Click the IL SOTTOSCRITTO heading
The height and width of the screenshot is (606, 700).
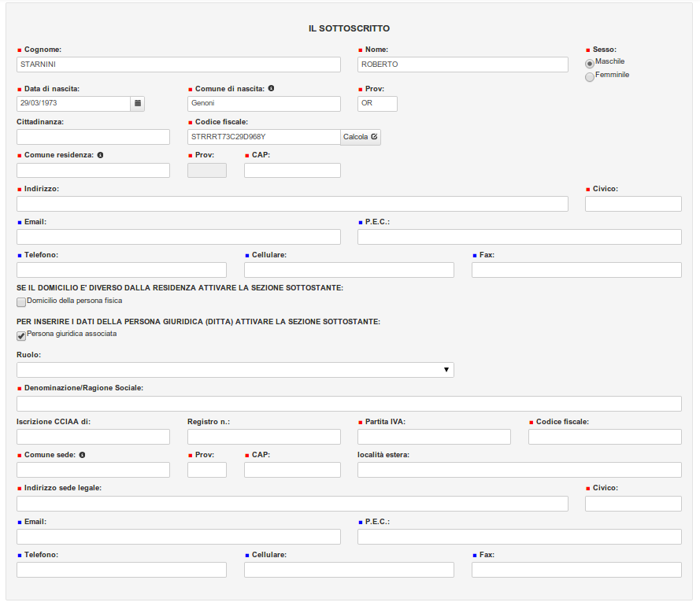tap(349, 28)
